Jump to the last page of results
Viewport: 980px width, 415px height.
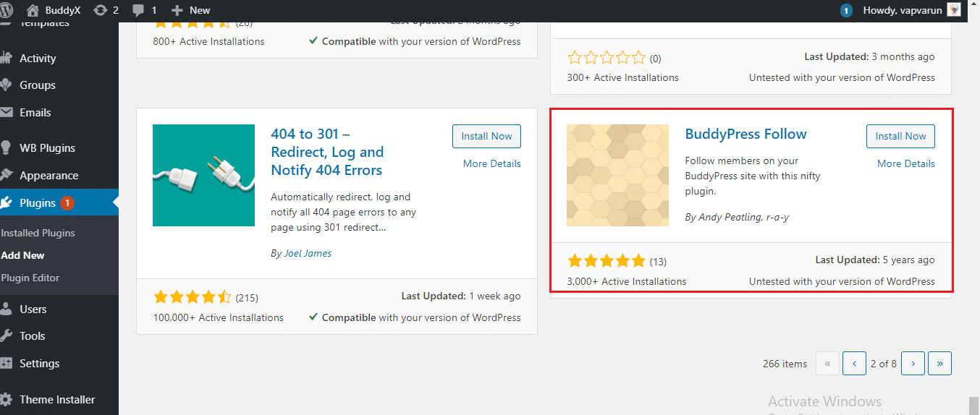[939, 364]
